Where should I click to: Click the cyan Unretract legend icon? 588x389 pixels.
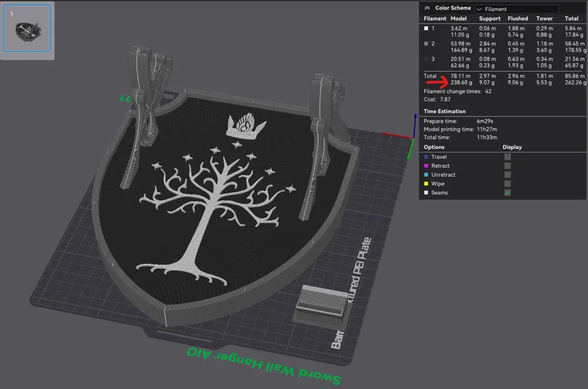click(426, 175)
